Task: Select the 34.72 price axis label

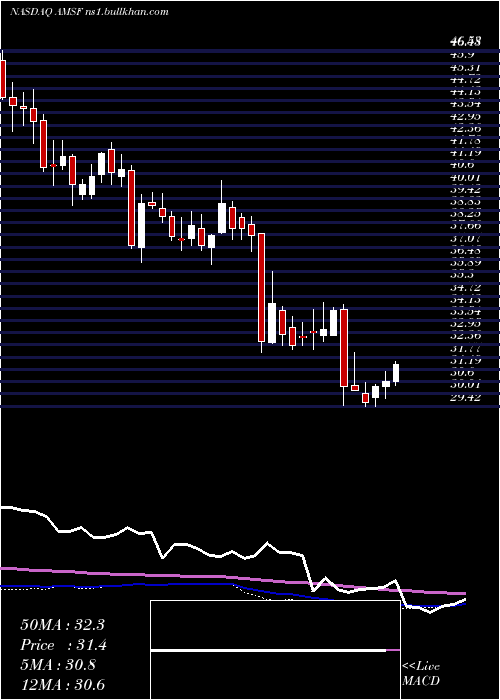Action: coord(465,288)
